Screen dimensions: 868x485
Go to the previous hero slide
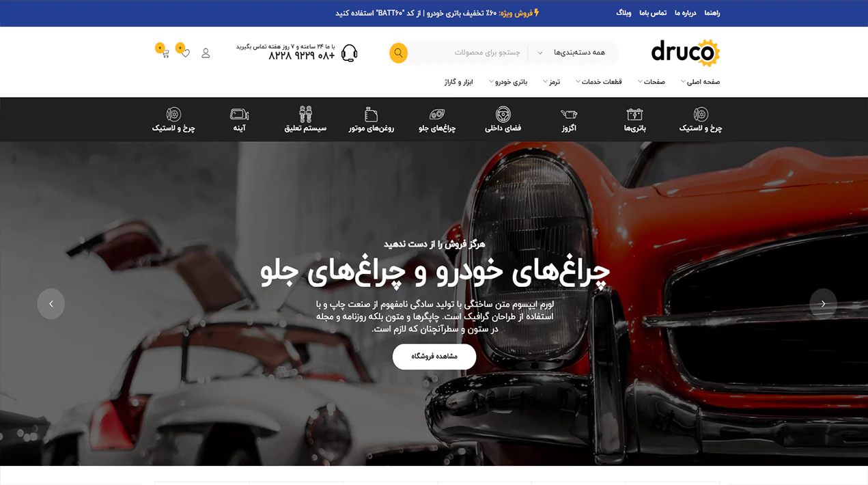(51, 304)
